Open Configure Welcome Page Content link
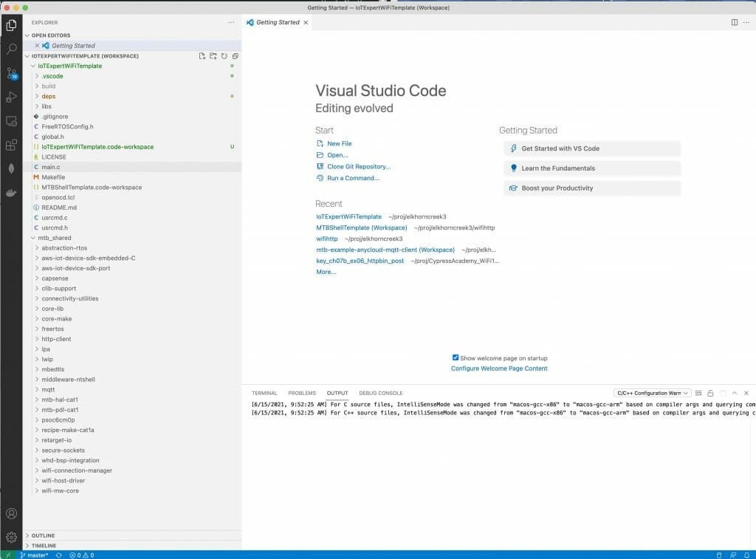 pos(499,368)
